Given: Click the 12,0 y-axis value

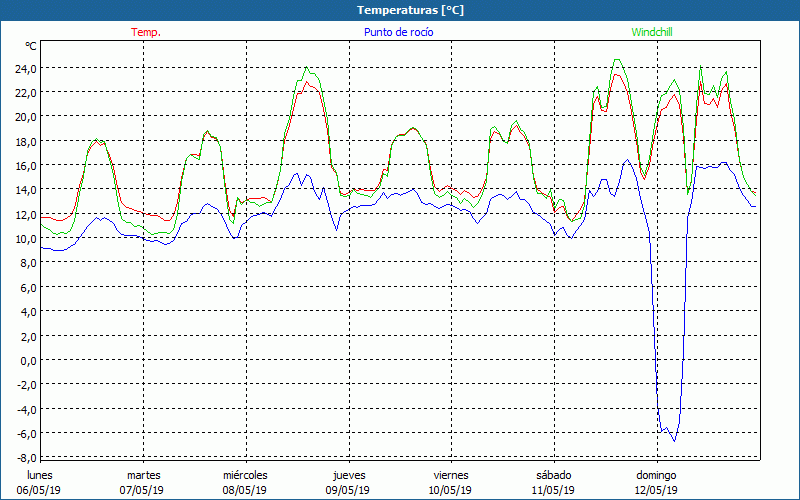Looking at the screenshot, I should (x=25, y=214).
